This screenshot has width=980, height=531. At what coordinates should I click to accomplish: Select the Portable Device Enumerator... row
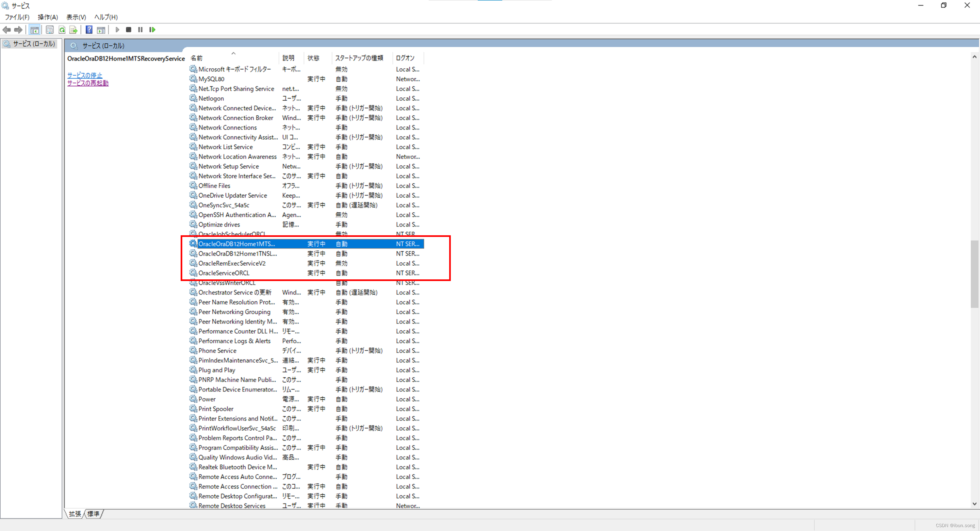306,390
